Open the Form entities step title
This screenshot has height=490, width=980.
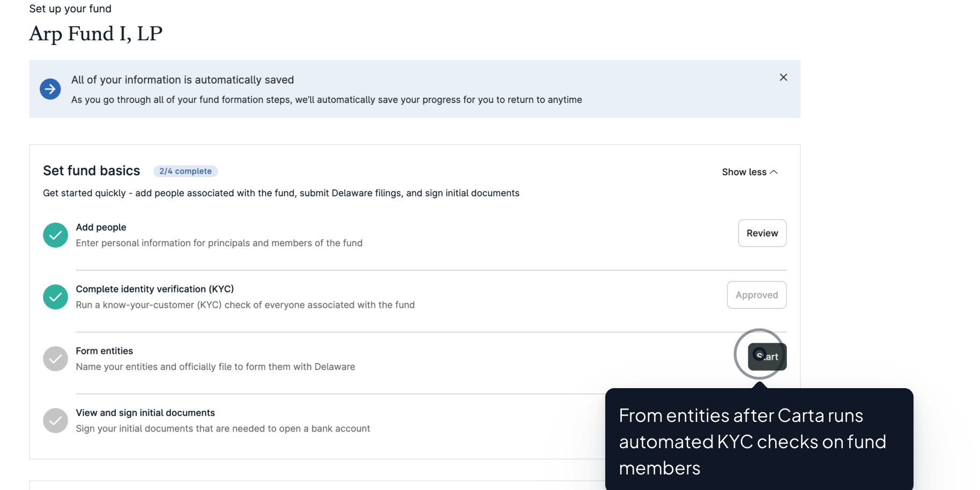[x=105, y=351]
